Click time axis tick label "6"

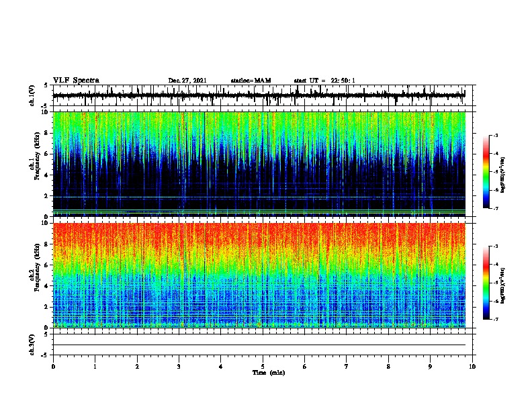pos(305,367)
